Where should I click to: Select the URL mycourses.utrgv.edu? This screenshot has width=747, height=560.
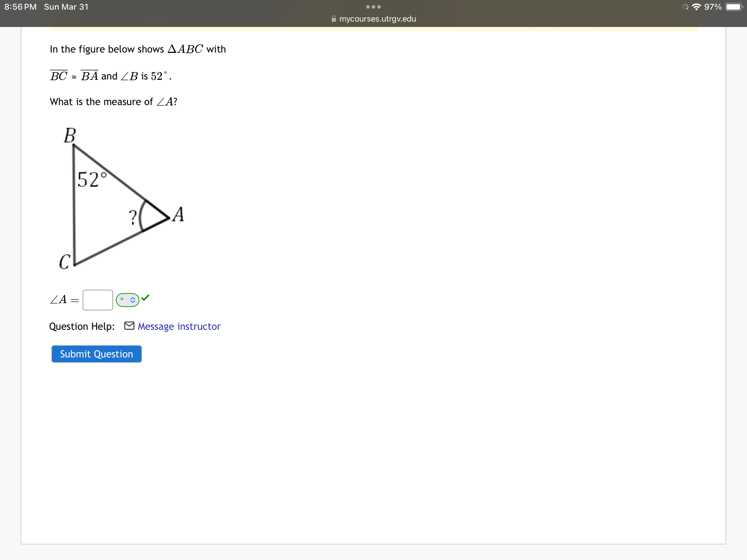click(x=378, y=19)
